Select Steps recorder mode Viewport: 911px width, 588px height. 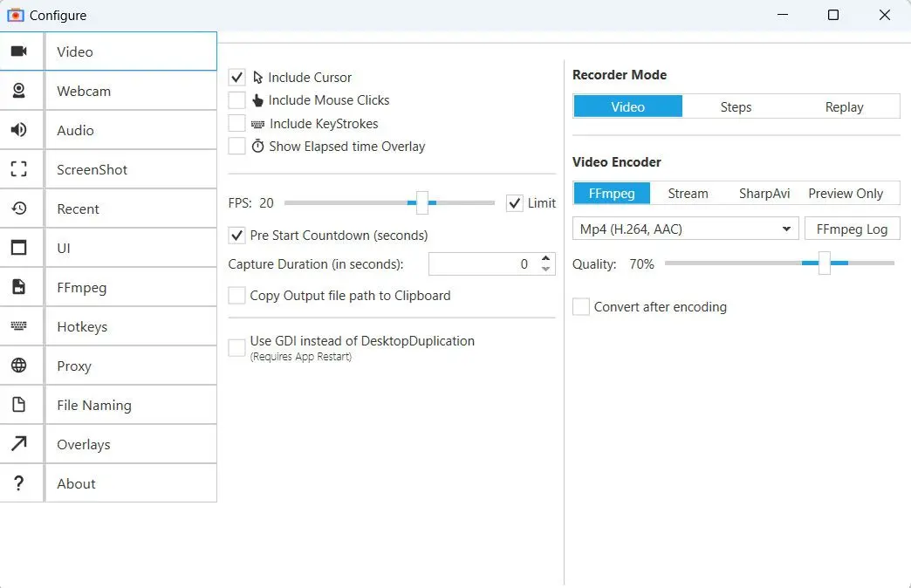(x=736, y=106)
